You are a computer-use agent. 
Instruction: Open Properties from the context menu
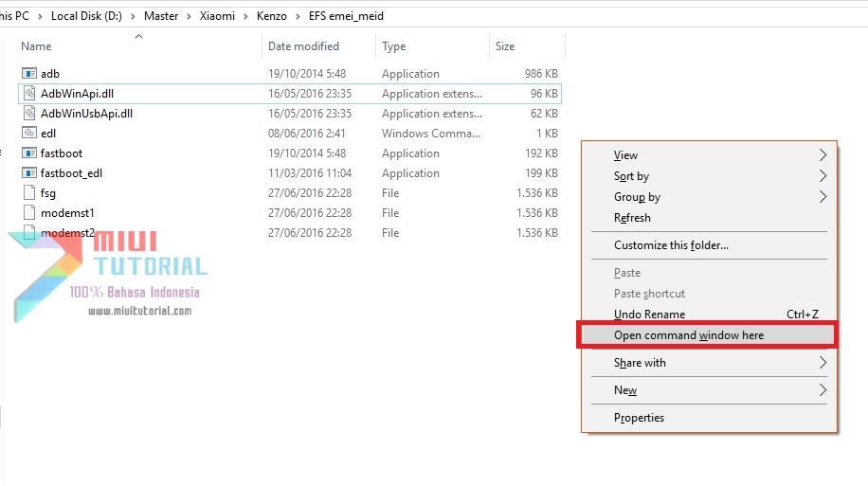639,418
